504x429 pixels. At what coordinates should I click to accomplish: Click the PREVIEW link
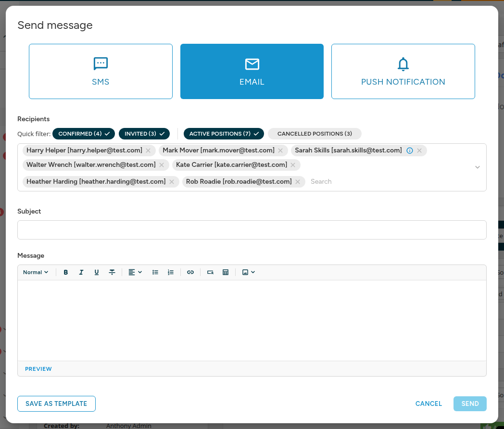38,369
